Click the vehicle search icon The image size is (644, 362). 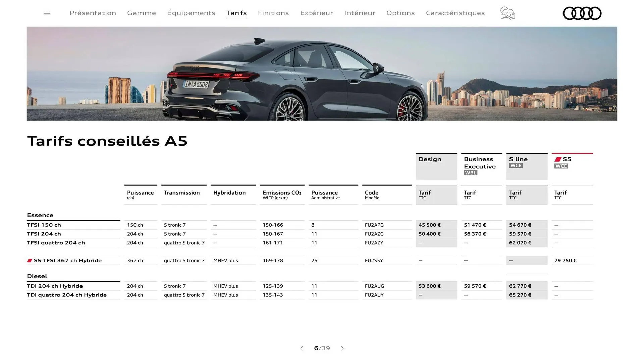[507, 13]
